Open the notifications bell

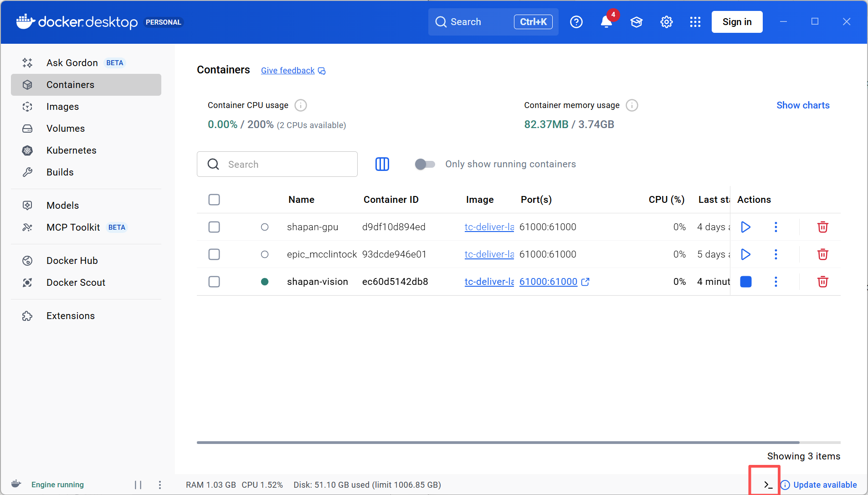[606, 21]
